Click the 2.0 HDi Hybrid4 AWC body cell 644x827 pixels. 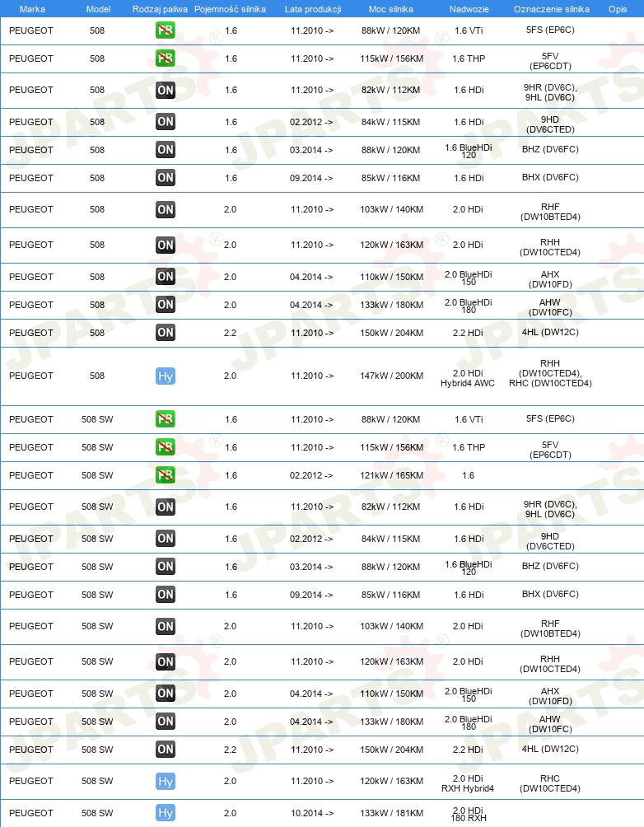pos(468,378)
